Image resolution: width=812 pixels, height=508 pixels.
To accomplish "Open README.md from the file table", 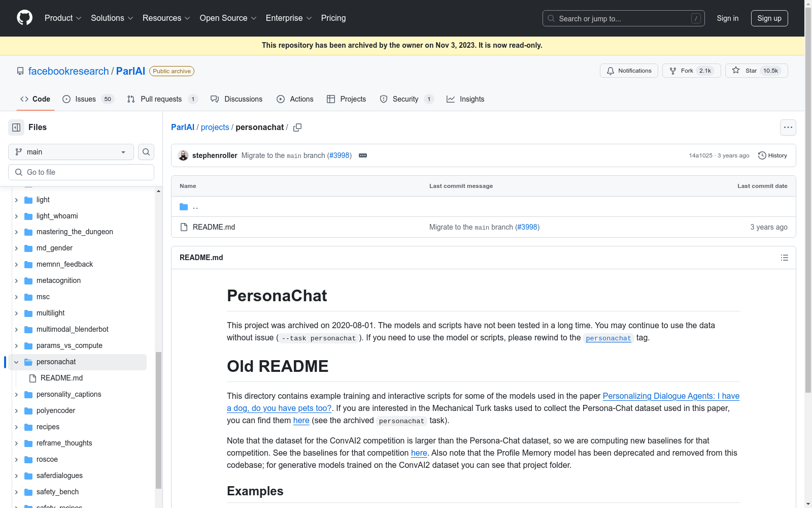I will (214, 227).
